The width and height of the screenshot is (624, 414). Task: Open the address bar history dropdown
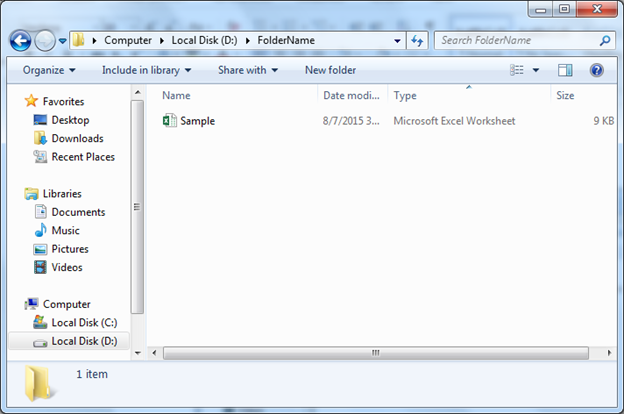coord(397,41)
